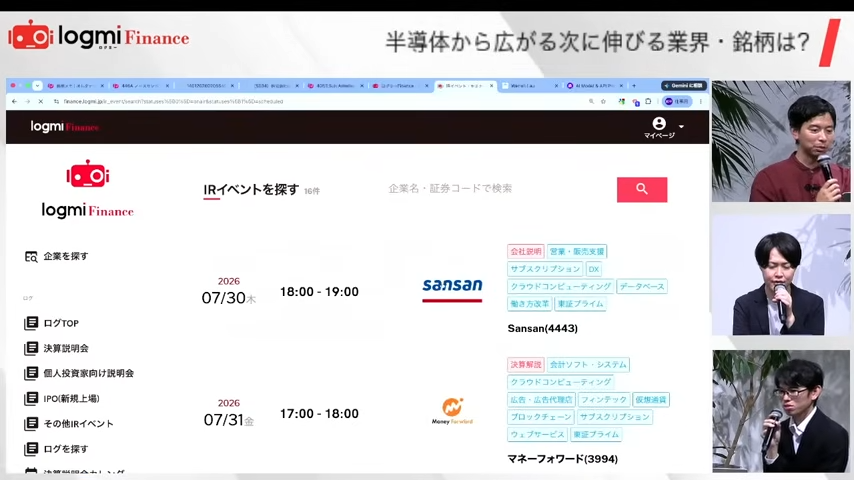Open a new tab with the plus button
This screenshot has width=854, height=480.
point(634,86)
